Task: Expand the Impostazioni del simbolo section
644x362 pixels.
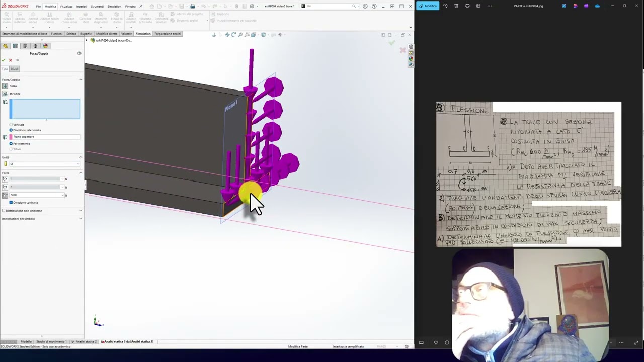Action: [80, 219]
